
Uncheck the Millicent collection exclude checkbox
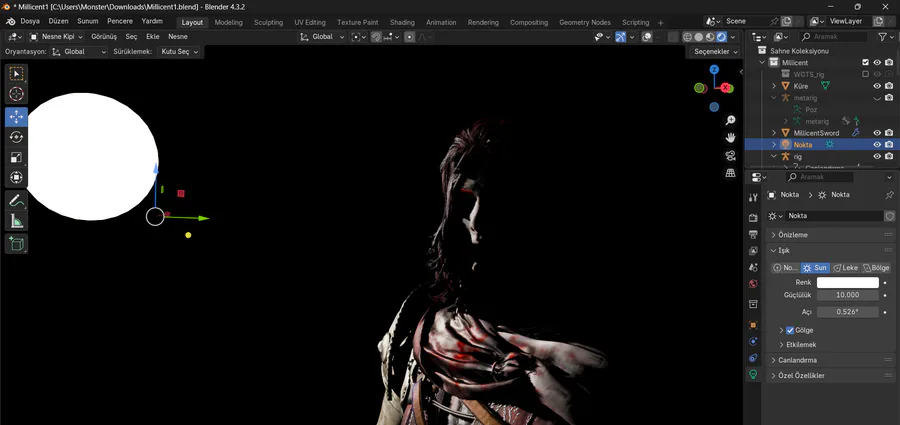(x=866, y=63)
